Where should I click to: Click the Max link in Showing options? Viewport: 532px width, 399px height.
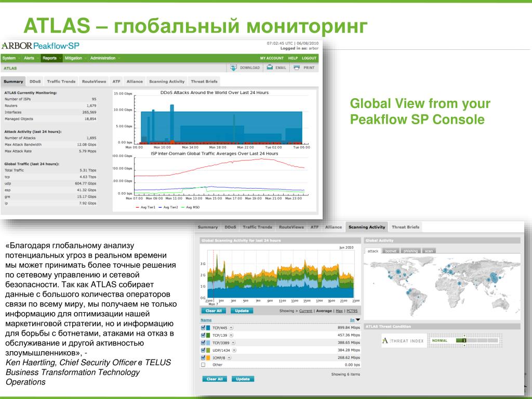339,311
